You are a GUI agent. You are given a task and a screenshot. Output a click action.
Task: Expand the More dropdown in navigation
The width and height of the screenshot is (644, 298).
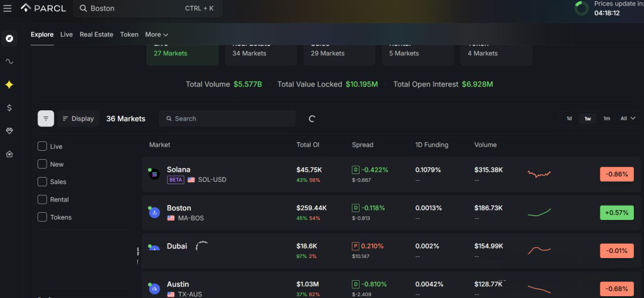pyautogui.click(x=157, y=35)
